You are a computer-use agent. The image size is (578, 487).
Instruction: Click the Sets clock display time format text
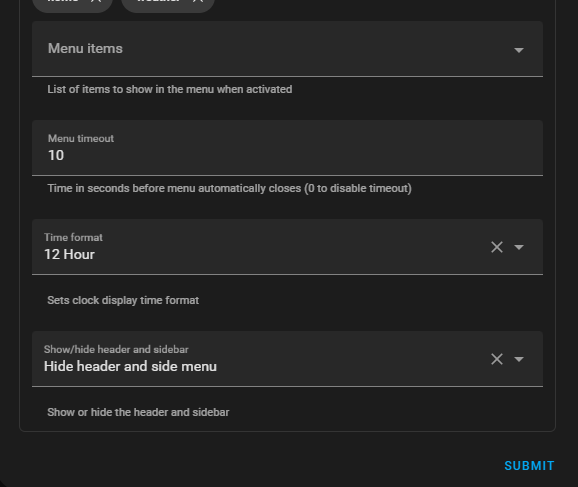tap(123, 300)
